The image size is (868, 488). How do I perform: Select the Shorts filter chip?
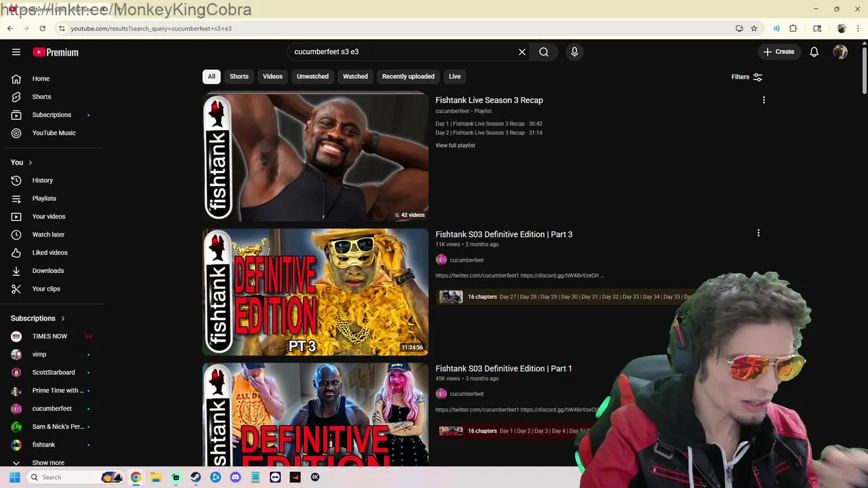pyautogui.click(x=239, y=77)
